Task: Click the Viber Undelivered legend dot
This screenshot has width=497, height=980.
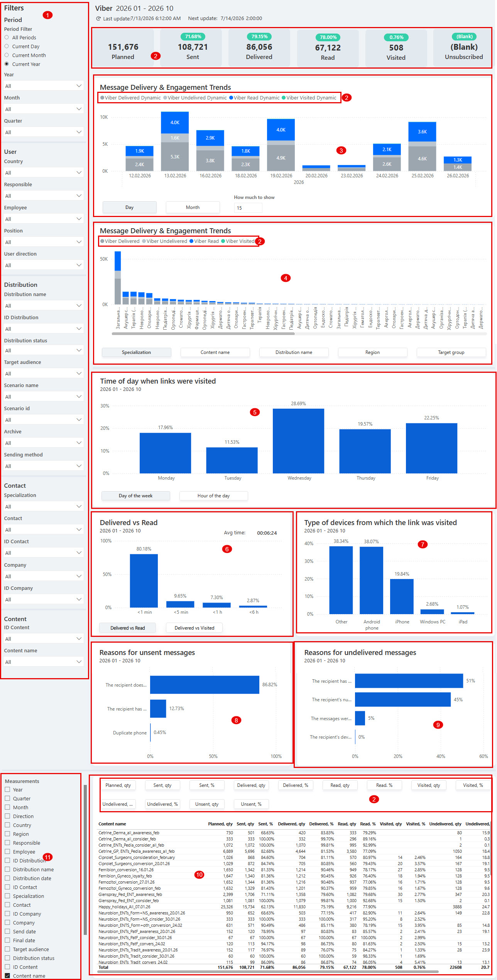Action: click(x=144, y=241)
